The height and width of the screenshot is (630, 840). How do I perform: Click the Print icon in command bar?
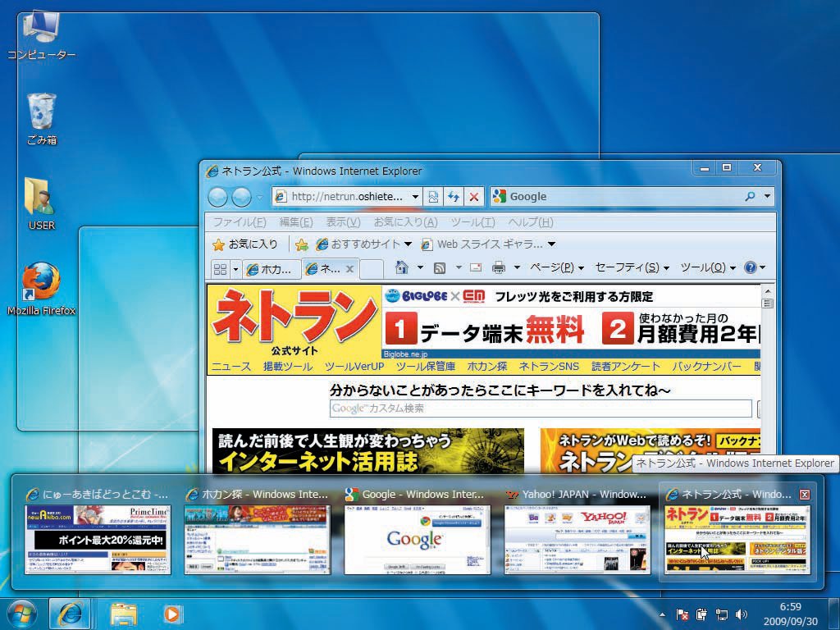pyautogui.click(x=499, y=267)
